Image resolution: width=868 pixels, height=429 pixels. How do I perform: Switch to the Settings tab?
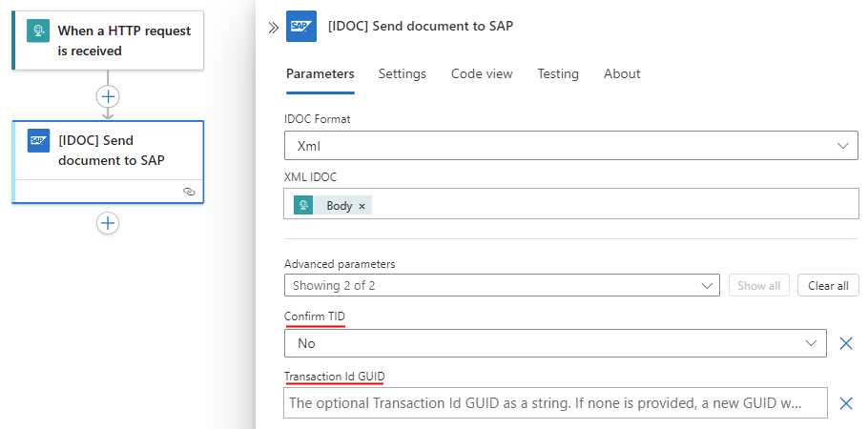(x=402, y=73)
